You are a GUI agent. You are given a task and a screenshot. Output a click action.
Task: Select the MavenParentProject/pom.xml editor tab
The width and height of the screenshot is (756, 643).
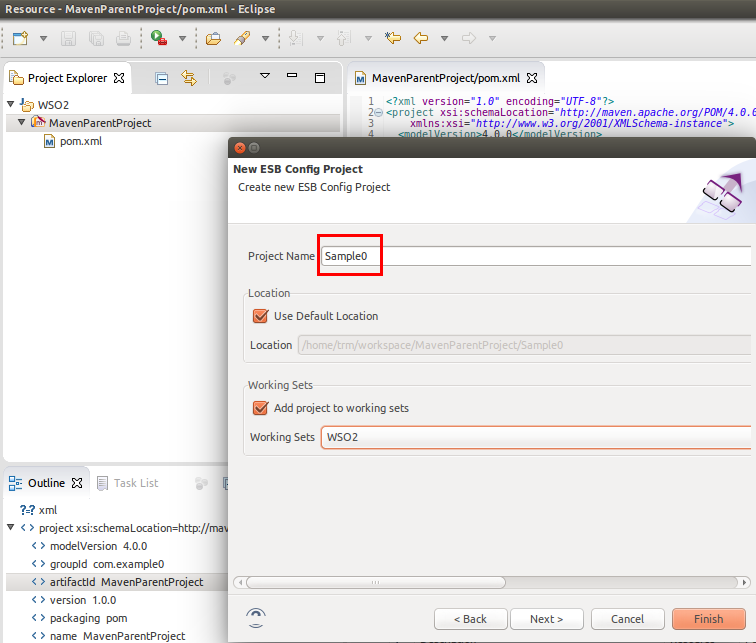445,78
